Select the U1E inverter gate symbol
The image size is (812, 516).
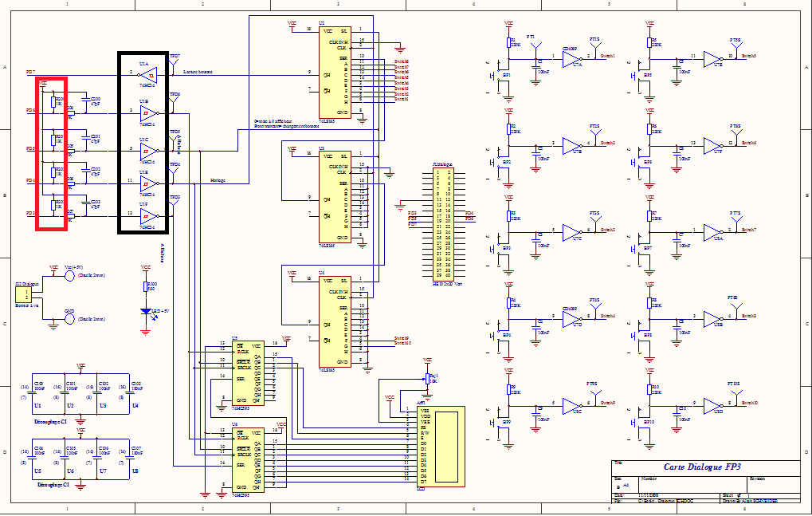click(x=148, y=183)
